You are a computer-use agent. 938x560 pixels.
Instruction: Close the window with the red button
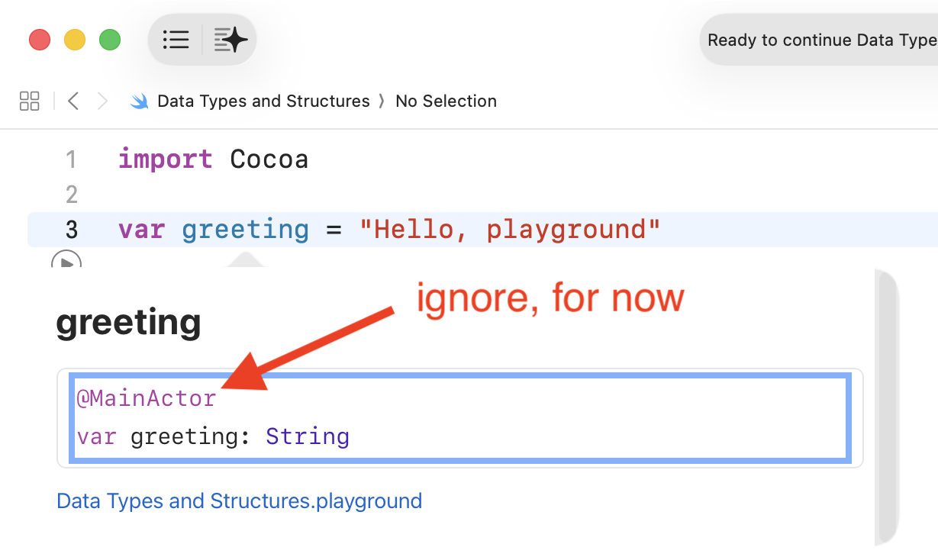coord(40,40)
